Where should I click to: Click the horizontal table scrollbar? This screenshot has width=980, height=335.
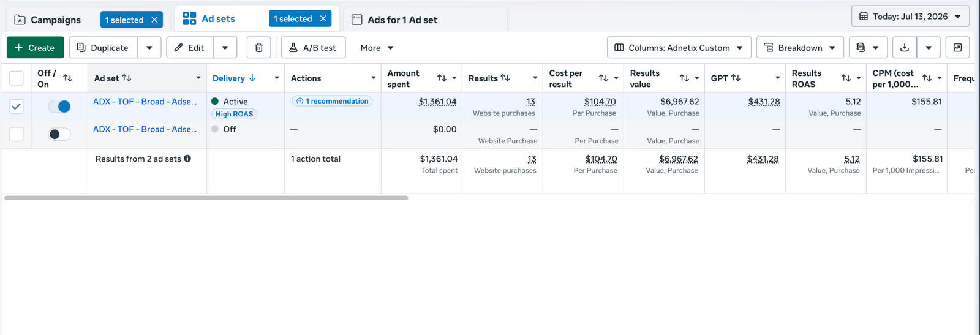point(206,198)
